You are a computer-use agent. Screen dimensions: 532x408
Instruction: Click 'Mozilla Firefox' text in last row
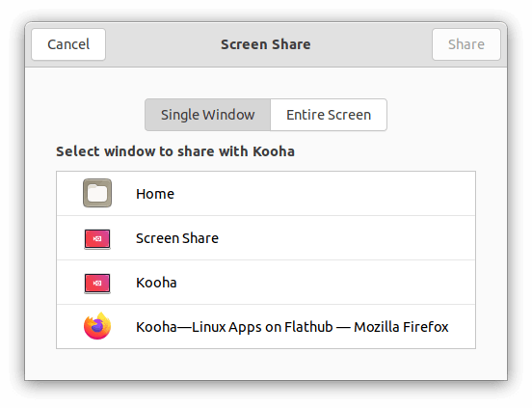pyautogui.click(x=401, y=327)
